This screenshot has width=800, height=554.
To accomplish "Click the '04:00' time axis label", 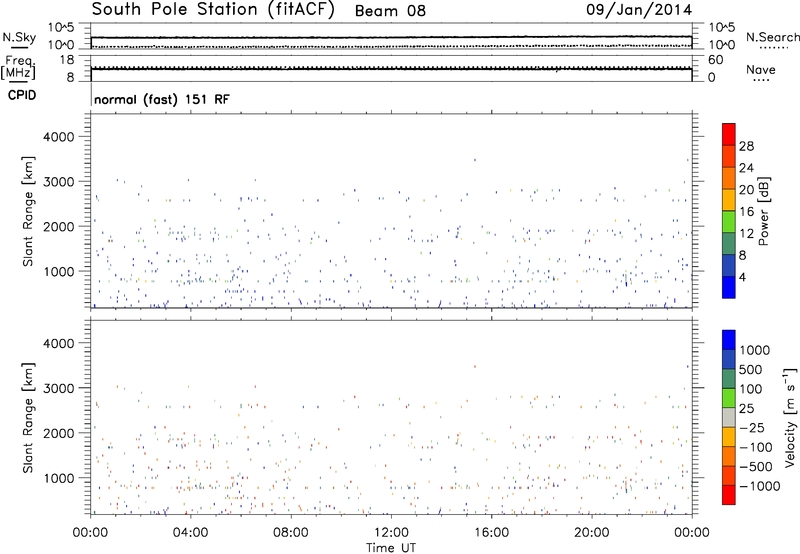I will pyautogui.click(x=190, y=533).
